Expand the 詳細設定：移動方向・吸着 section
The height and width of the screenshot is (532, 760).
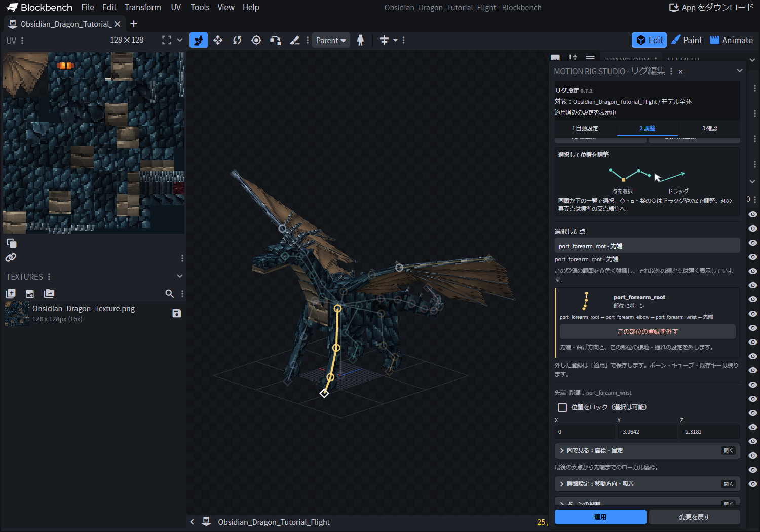(648, 484)
